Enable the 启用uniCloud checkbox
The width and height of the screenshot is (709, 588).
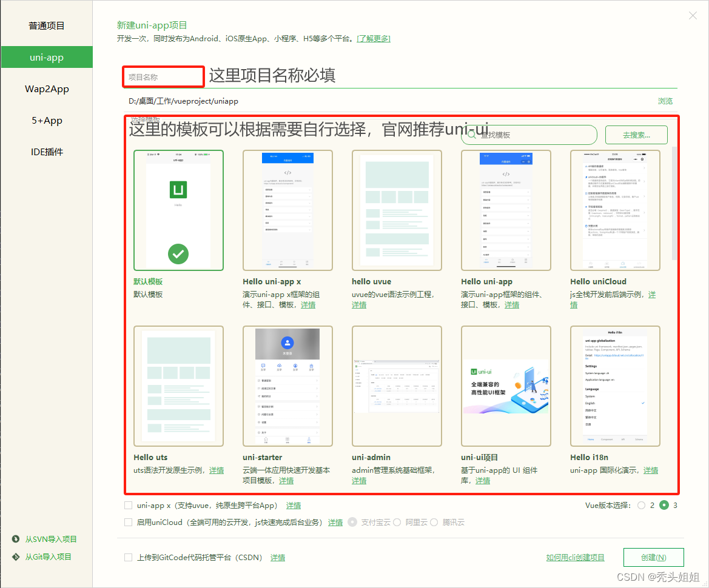click(129, 522)
